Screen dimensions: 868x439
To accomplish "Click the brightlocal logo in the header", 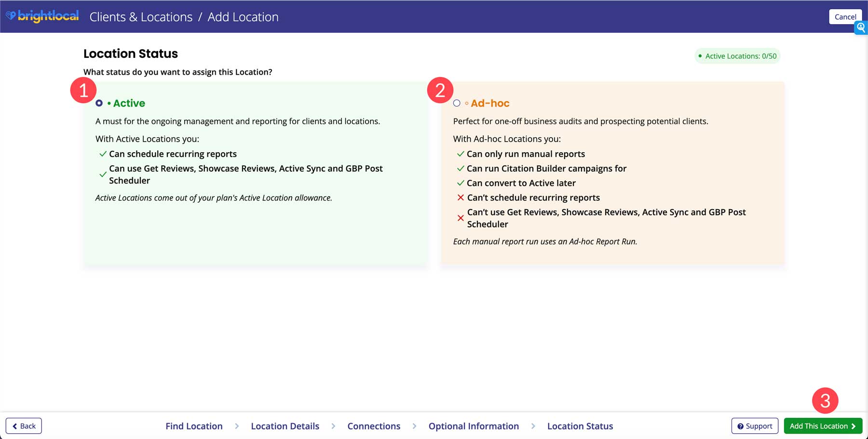I will point(42,16).
